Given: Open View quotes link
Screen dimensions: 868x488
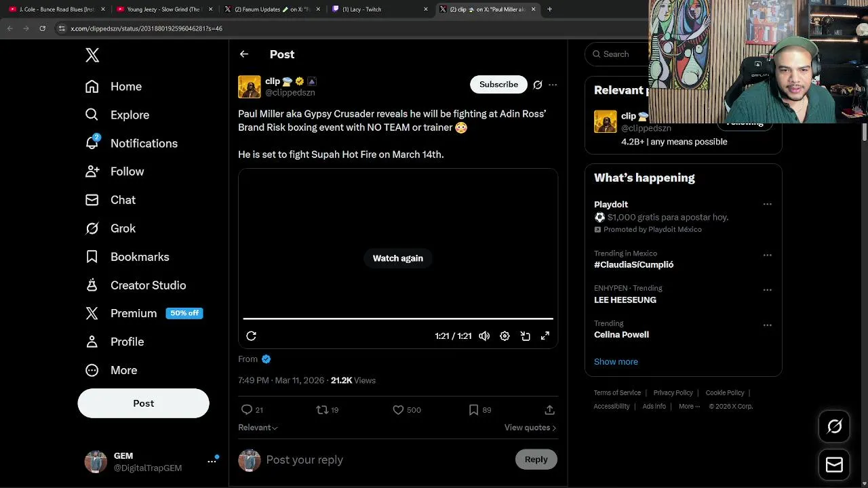Looking at the screenshot, I should point(530,428).
